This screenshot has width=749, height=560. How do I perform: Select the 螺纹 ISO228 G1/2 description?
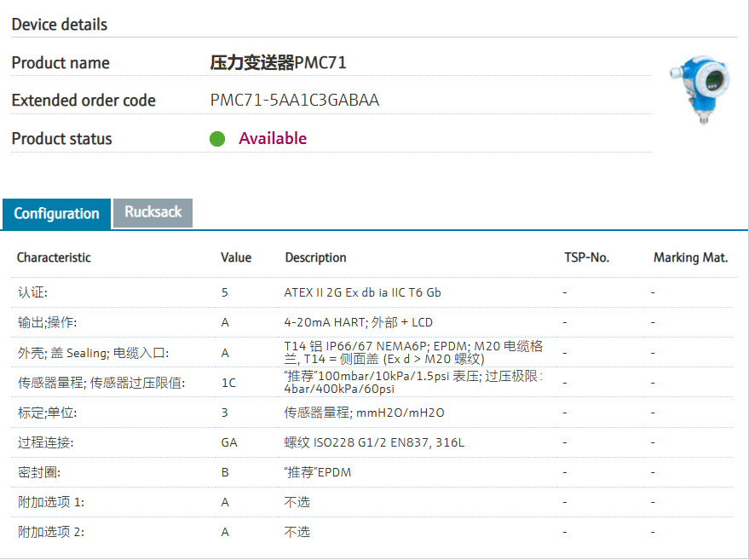pos(374,442)
